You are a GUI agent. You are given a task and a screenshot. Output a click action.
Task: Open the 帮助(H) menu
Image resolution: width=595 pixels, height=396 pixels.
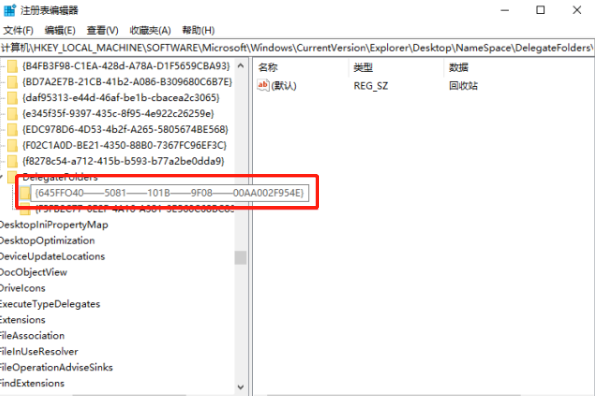tap(198, 30)
